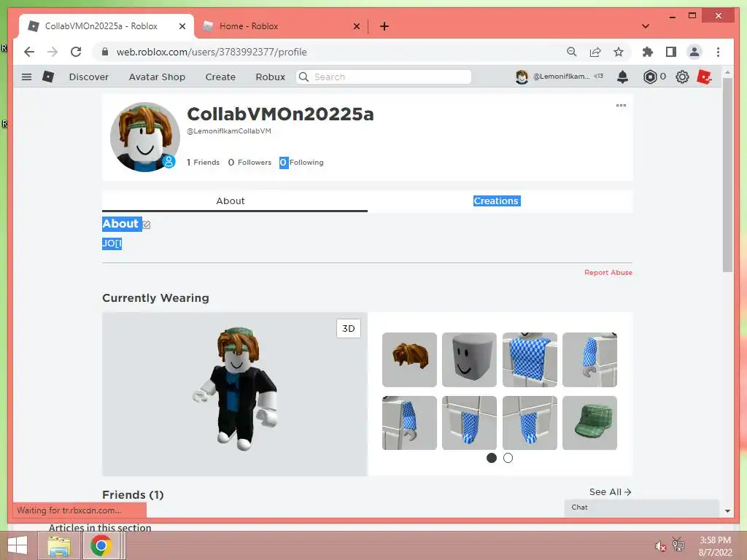Reload the page
Image resolution: width=747 pixels, height=560 pixels.
coord(76,52)
